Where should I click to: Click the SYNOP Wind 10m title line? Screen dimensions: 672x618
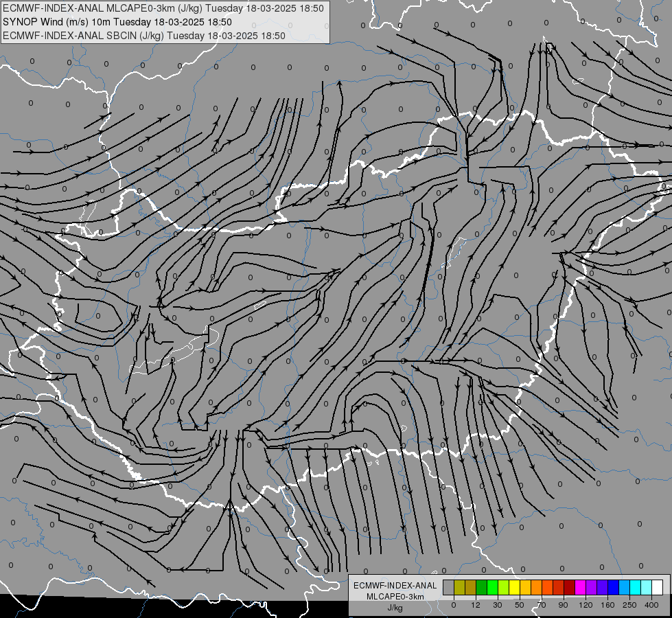tap(117, 22)
